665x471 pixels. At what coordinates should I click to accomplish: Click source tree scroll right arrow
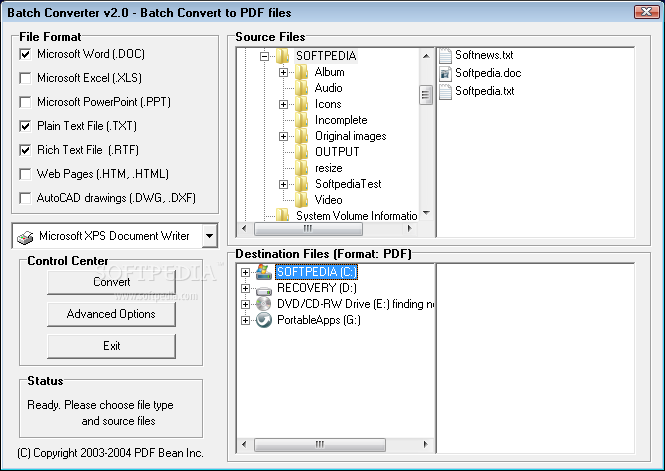coord(409,229)
